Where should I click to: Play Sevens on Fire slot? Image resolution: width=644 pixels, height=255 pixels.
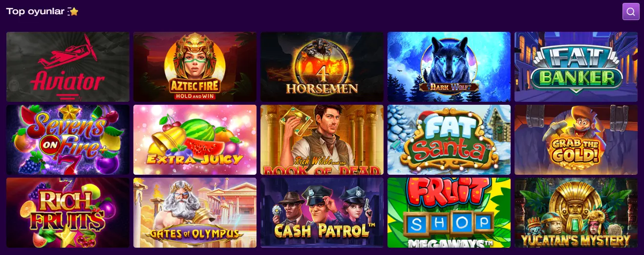pyautogui.click(x=68, y=139)
